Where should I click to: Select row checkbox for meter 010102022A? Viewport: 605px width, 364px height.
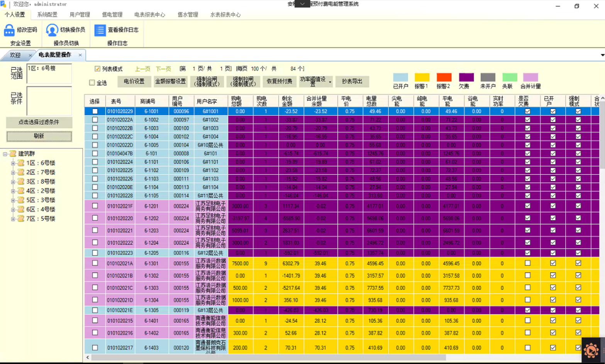(x=95, y=120)
